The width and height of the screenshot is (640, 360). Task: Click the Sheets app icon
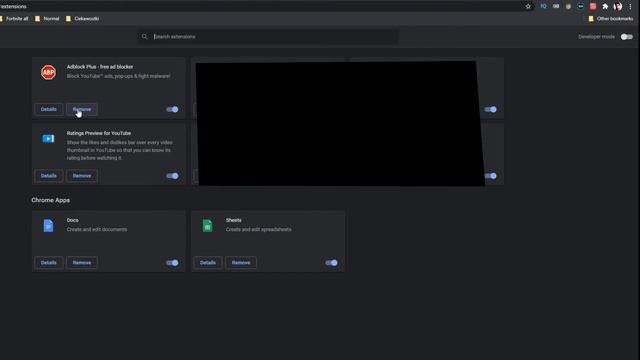tap(207, 226)
